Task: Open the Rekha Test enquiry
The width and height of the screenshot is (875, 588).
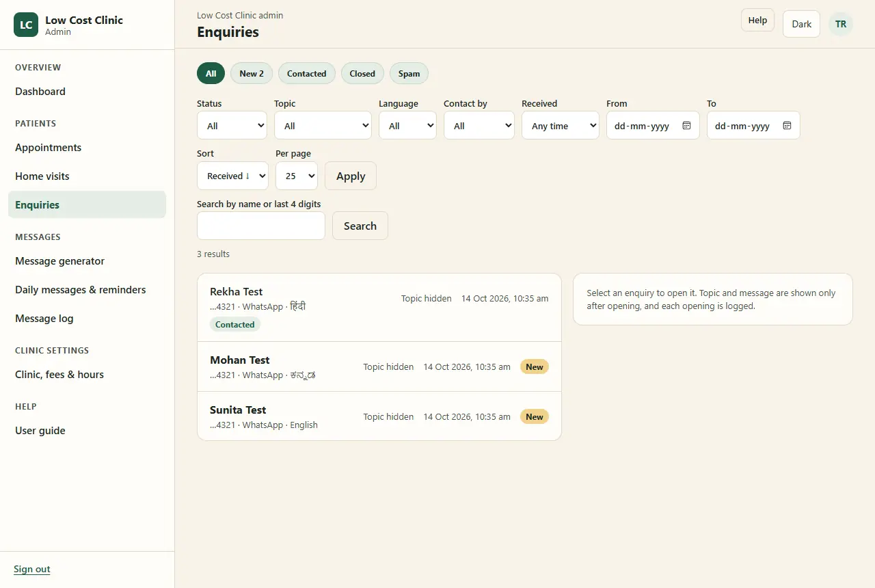Action: point(379,308)
